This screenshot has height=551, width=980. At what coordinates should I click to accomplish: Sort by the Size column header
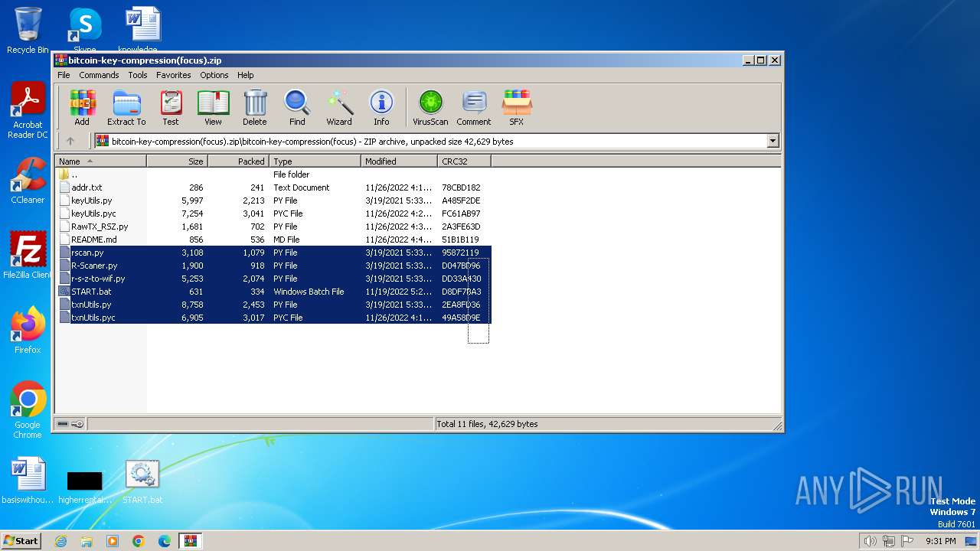coord(177,161)
